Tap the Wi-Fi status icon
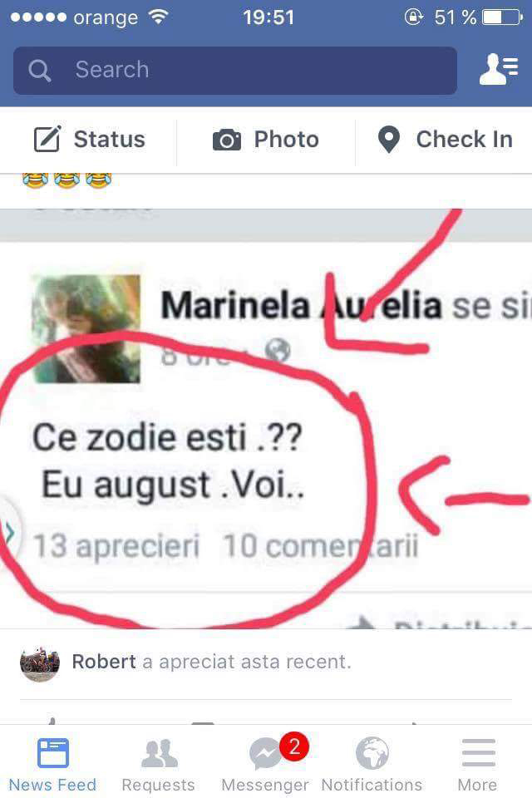 tap(159, 17)
